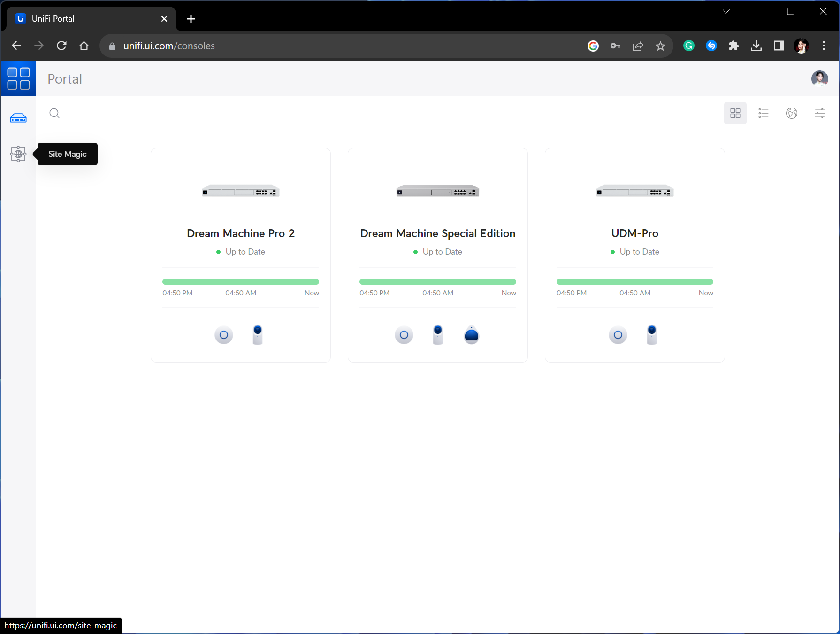Click the Site Magic tooltip label

68,154
